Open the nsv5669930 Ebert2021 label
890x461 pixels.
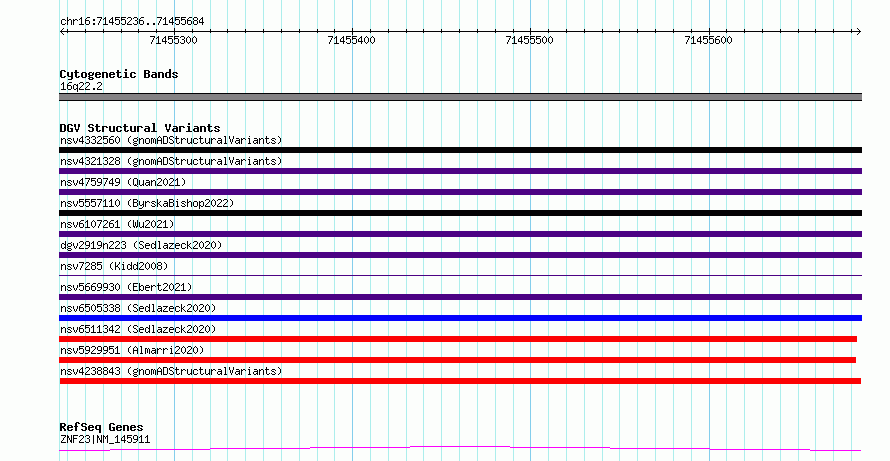tap(126, 287)
